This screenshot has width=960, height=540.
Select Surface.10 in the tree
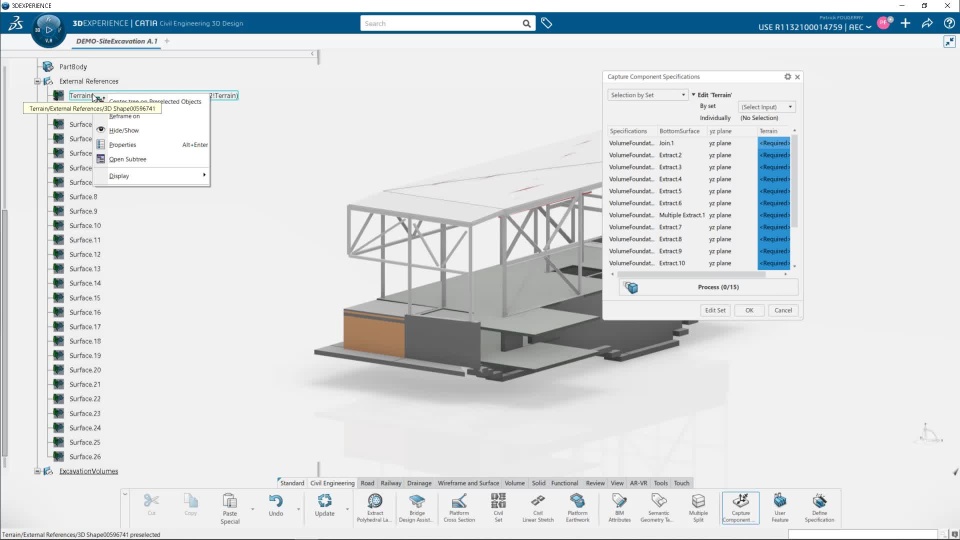[85, 226]
